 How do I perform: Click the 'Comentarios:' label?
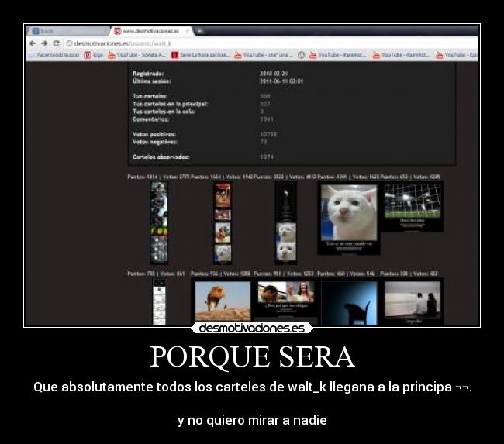click(150, 119)
